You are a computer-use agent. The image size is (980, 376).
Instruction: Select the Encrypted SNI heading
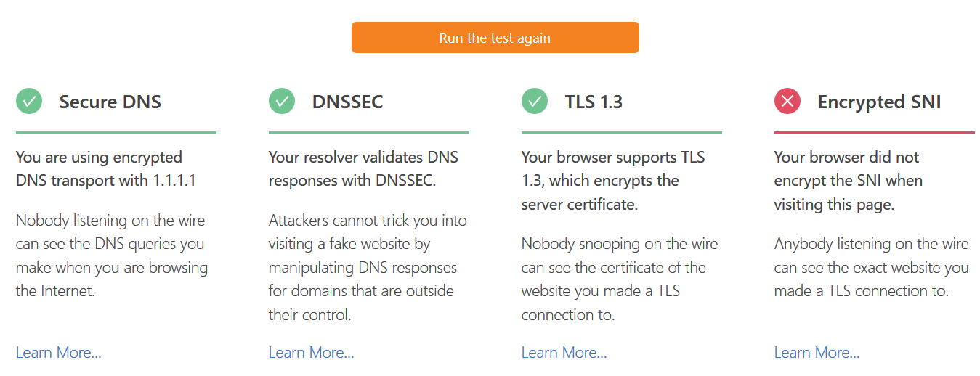(x=879, y=102)
